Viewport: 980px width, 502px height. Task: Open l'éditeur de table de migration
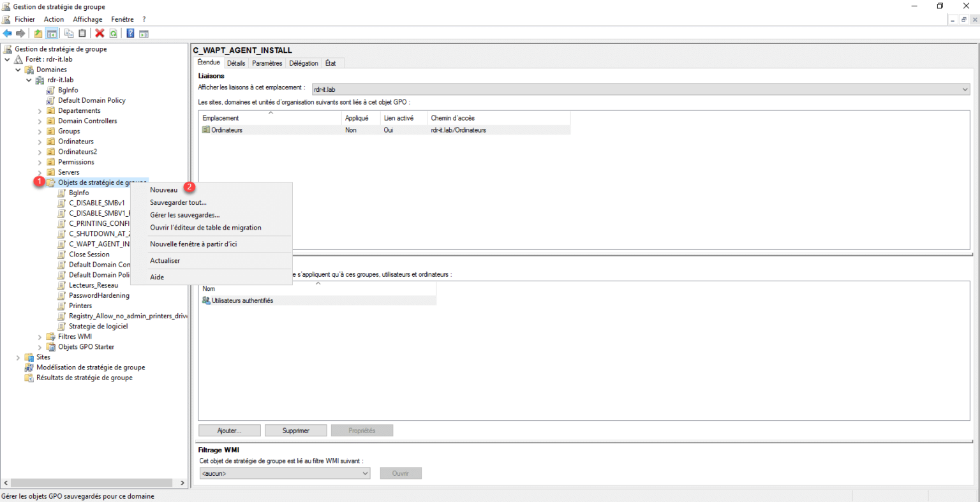tap(205, 228)
